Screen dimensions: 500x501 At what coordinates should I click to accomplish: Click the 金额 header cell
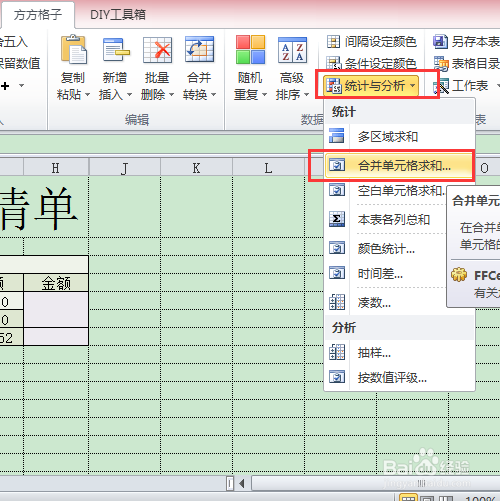click(56, 283)
